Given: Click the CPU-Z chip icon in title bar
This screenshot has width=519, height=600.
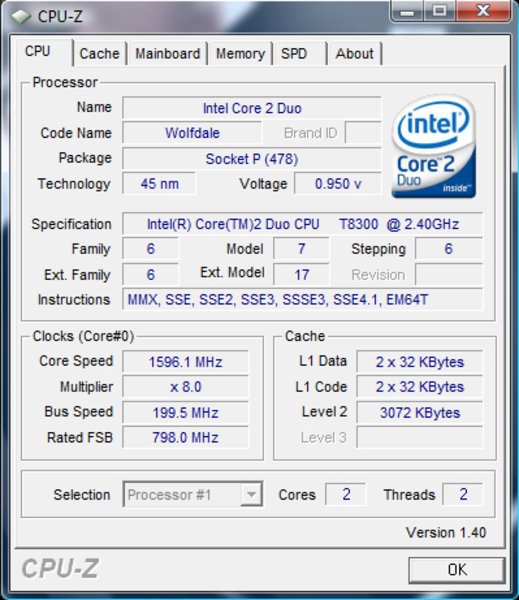Looking at the screenshot, I should (x=21, y=16).
